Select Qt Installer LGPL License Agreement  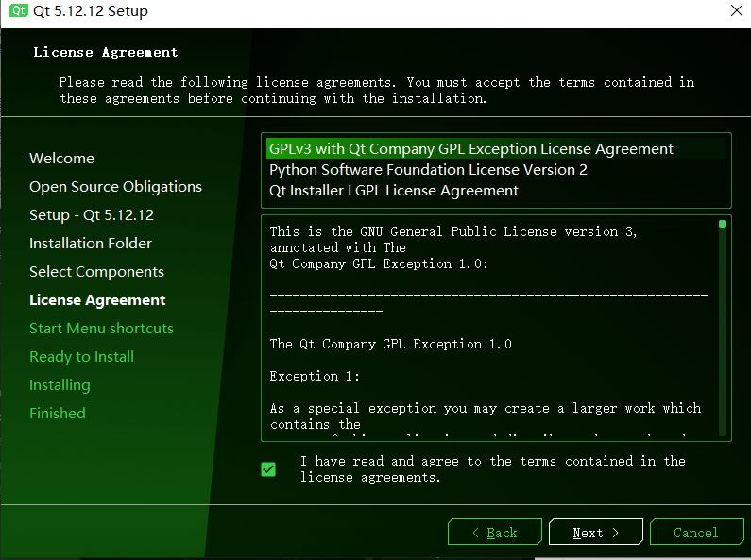coord(496,191)
